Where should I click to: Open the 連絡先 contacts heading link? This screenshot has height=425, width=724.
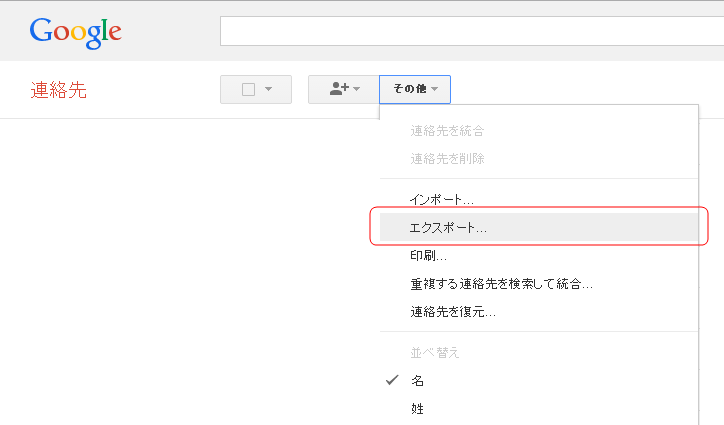[59, 90]
